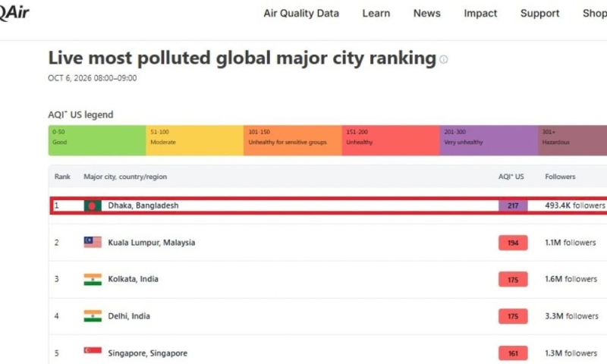The height and width of the screenshot is (364, 607).
Task: Click the 1.6M followers text
Action: (571, 279)
